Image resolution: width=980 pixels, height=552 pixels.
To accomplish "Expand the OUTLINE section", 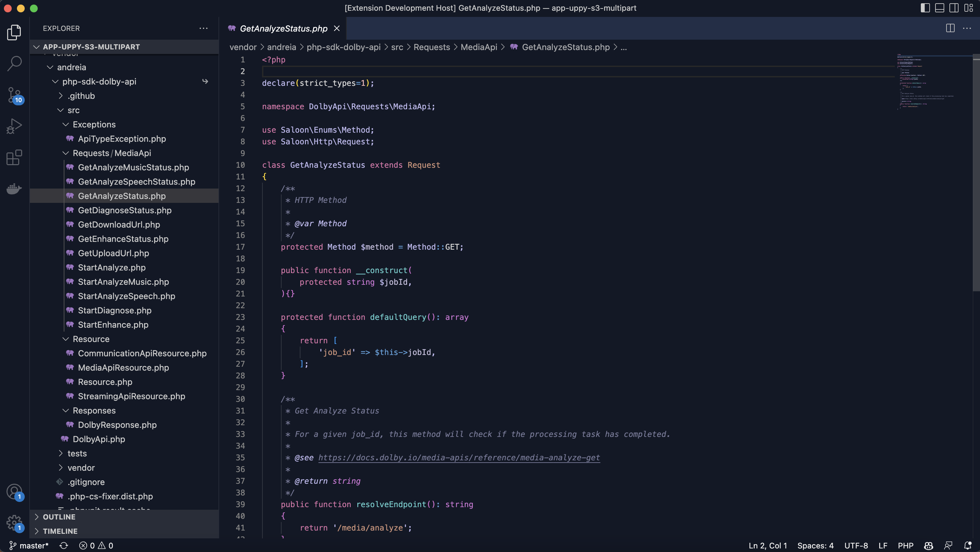I will 59,517.
